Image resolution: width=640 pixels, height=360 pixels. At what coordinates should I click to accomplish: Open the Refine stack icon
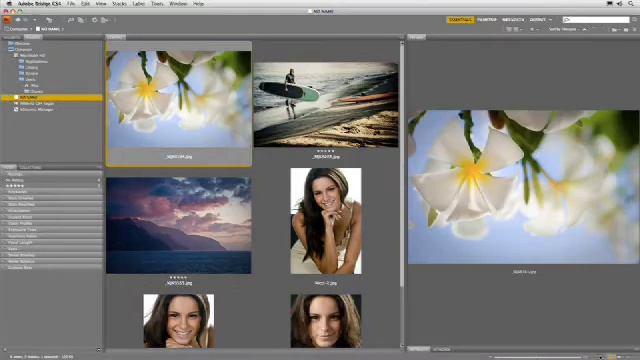pos(81,20)
